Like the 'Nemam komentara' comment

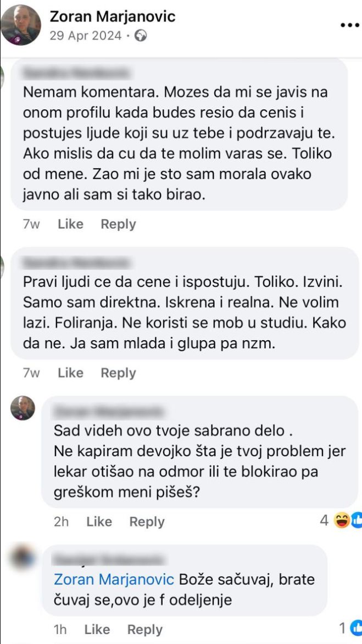coord(70,224)
